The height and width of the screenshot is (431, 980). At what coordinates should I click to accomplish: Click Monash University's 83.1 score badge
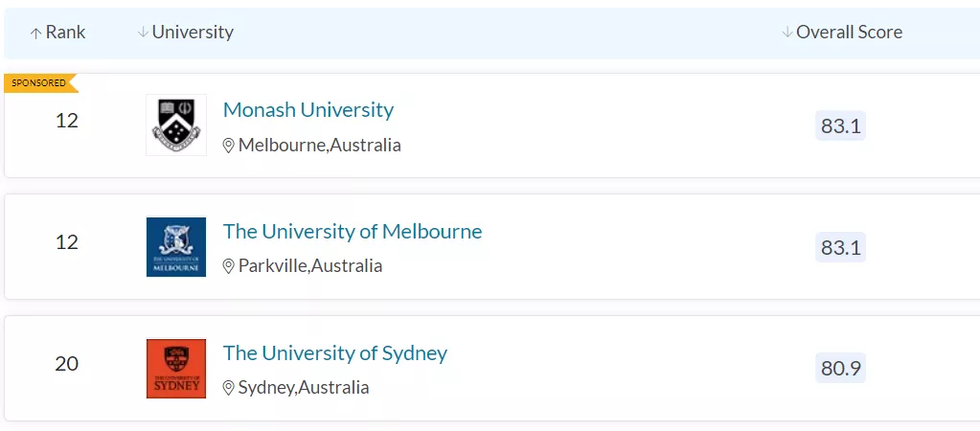840,126
